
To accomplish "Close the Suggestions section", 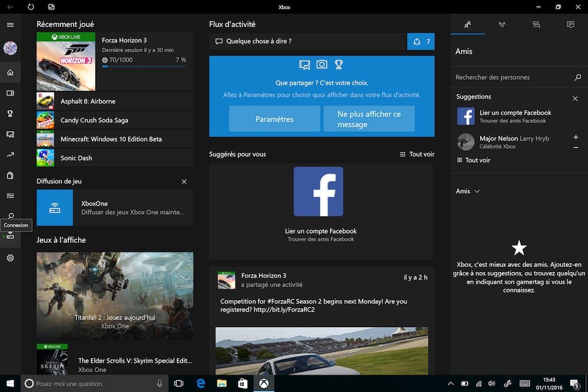I will (x=575, y=99).
